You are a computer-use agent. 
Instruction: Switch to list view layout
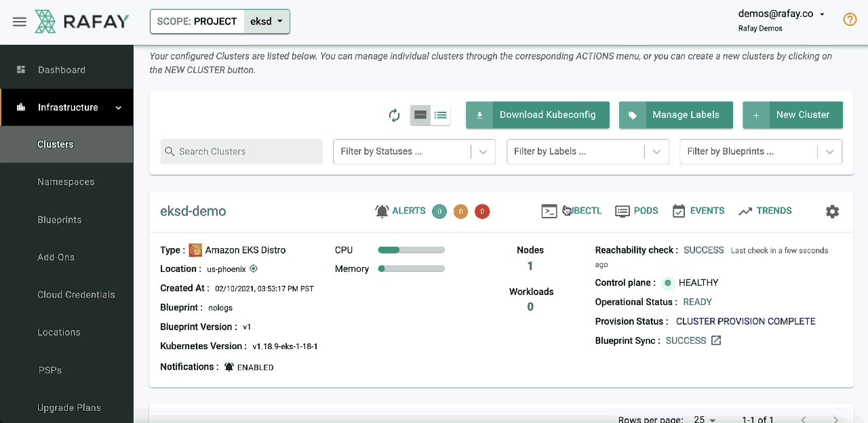click(x=441, y=115)
